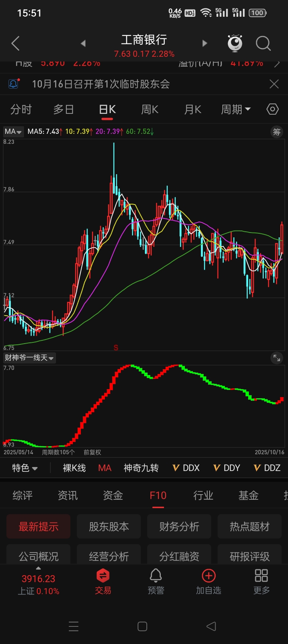Tap the 10月16日召开第1次临时股东会 notice text
Viewport: 288px width, 644px height.
[101, 84]
